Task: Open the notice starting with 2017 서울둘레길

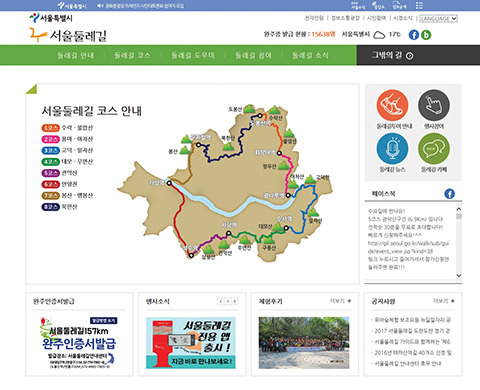Action: point(412,331)
